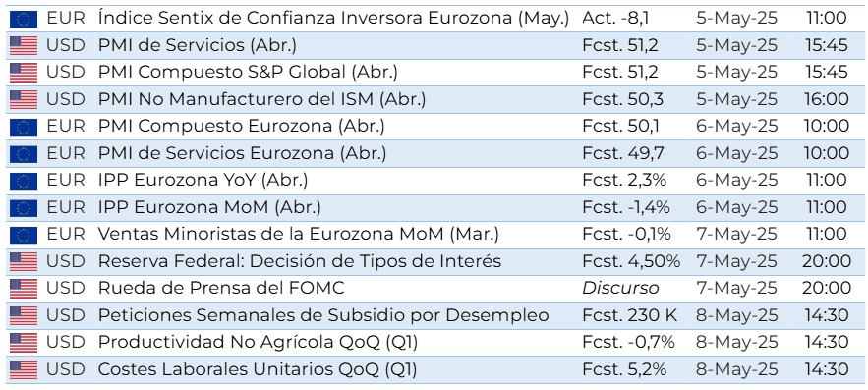868x390 pixels.
Task: Click the EU flag beside PMI Compuesto Eurozona
Action: 24,127
